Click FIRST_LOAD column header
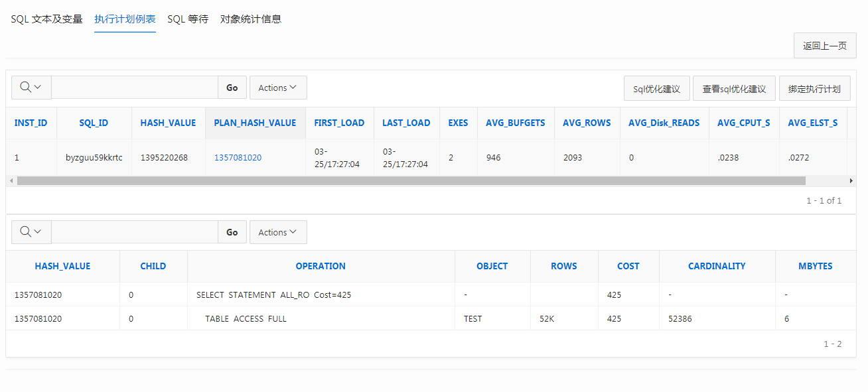The width and height of the screenshot is (868, 392). pos(339,123)
